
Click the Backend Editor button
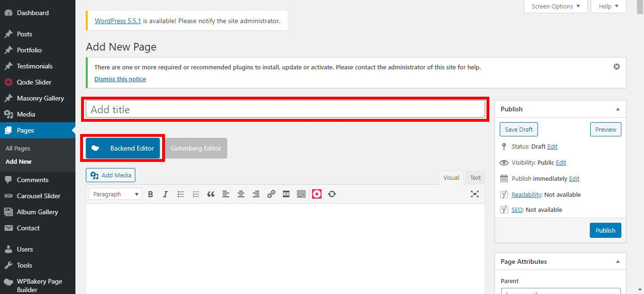(123, 148)
